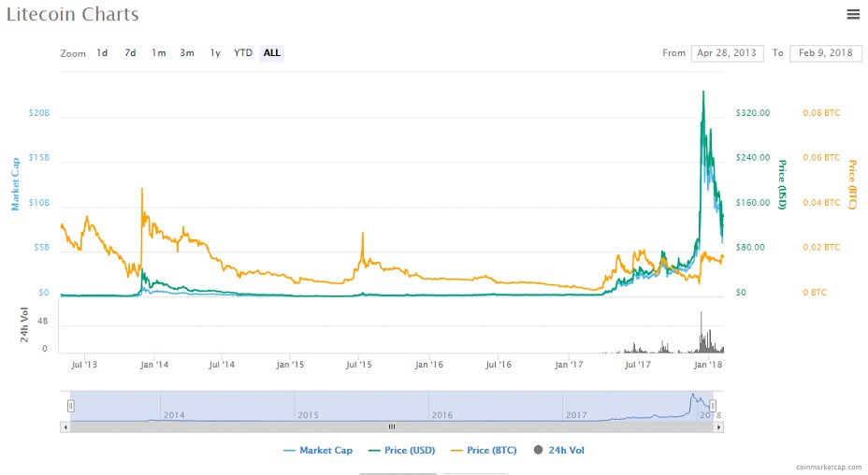Click the navigator right range handle
The image size is (868, 475).
(x=713, y=406)
